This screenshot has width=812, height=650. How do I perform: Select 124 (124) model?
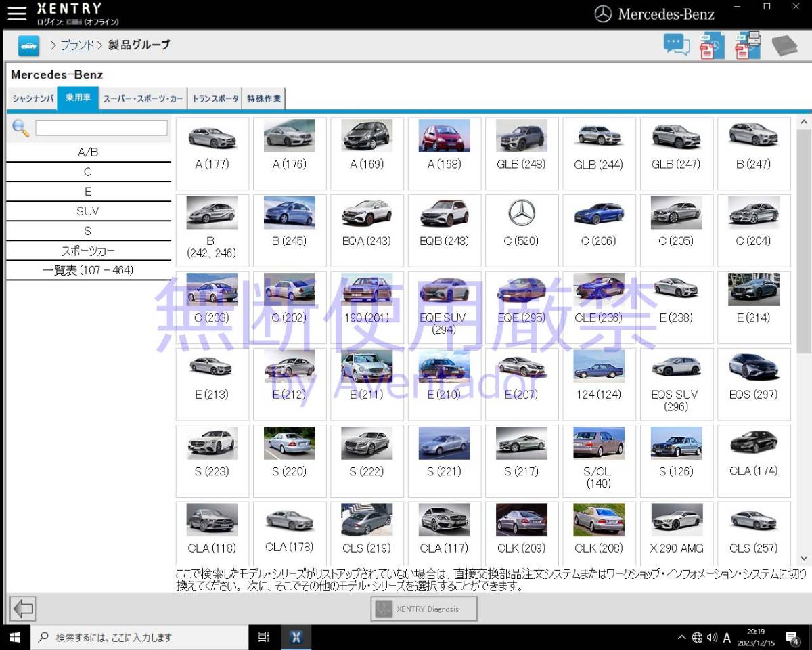click(x=599, y=384)
